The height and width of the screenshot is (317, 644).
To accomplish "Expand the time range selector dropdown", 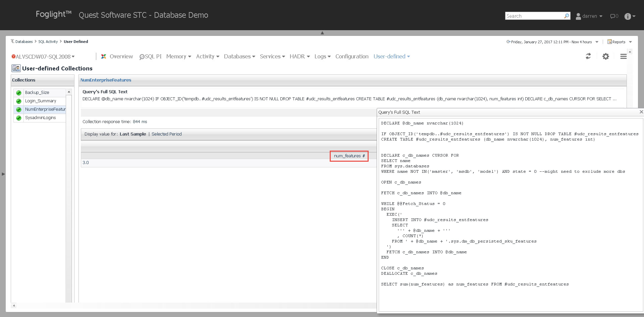I will (x=597, y=42).
